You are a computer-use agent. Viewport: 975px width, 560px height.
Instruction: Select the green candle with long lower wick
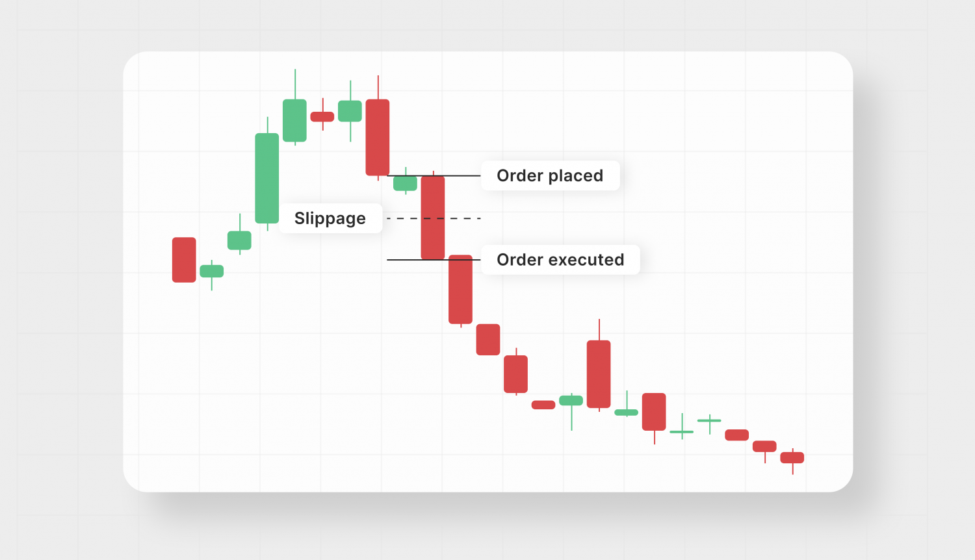point(571,401)
